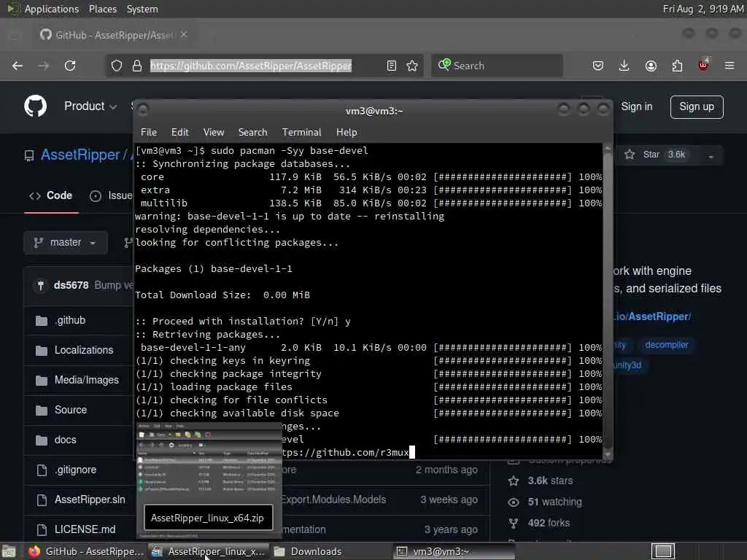Image resolution: width=747 pixels, height=560 pixels.
Task: Open the LICENSE.md file
Action: point(85,529)
